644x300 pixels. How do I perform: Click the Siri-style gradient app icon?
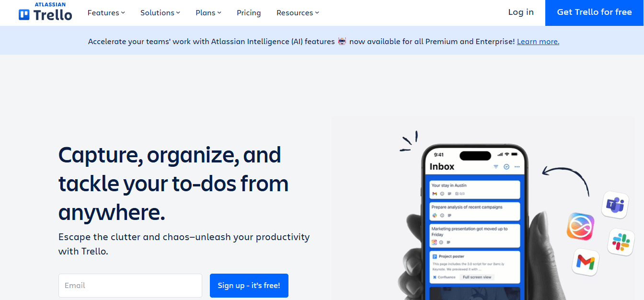580,226
